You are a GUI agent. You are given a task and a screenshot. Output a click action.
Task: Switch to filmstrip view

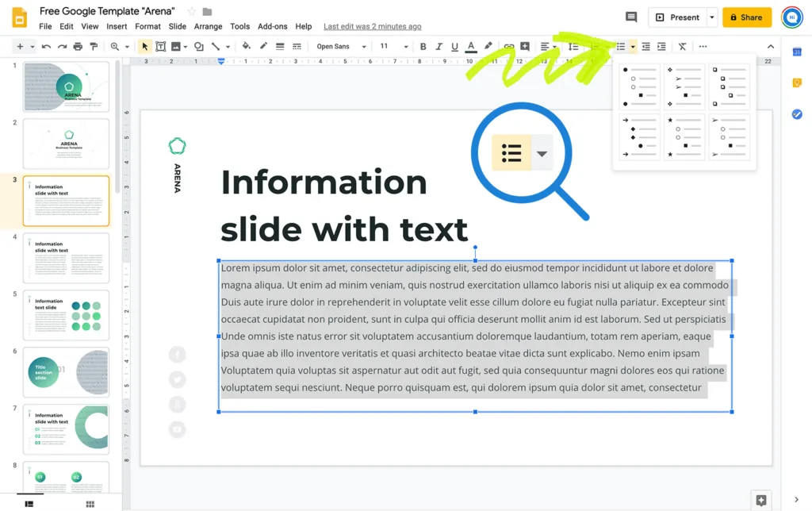coord(29,504)
